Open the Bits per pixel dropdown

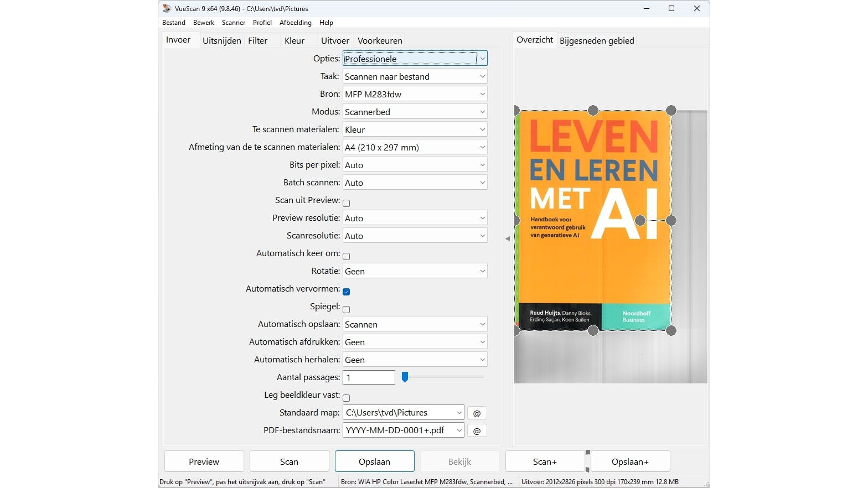click(415, 165)
